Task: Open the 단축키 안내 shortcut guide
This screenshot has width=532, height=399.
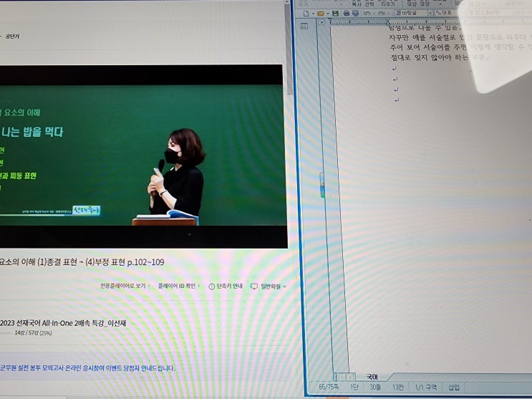Action: [230, 287]
